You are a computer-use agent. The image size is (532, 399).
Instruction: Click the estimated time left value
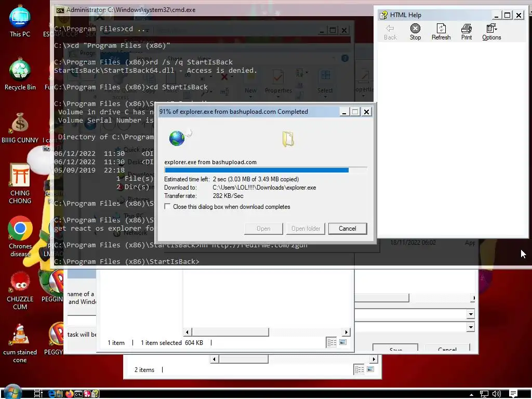point(256,179)
